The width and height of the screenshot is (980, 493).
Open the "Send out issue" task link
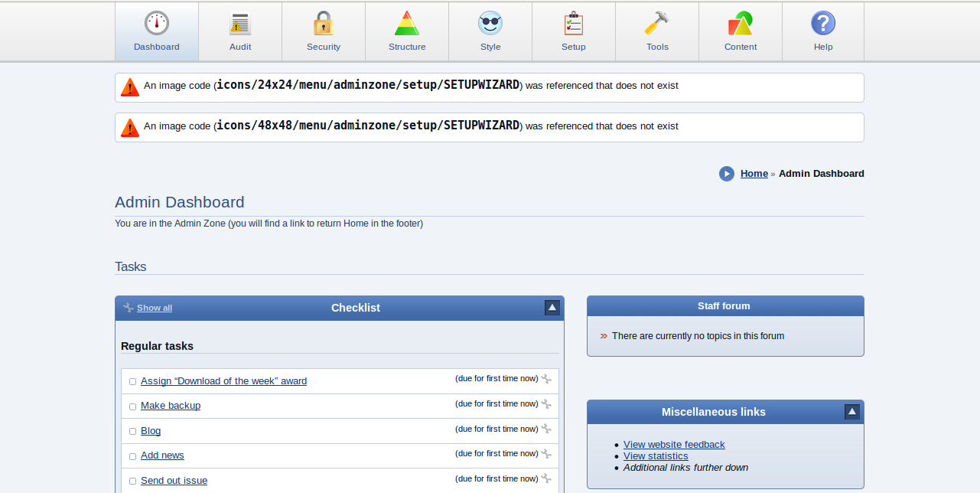coord(174,481)
